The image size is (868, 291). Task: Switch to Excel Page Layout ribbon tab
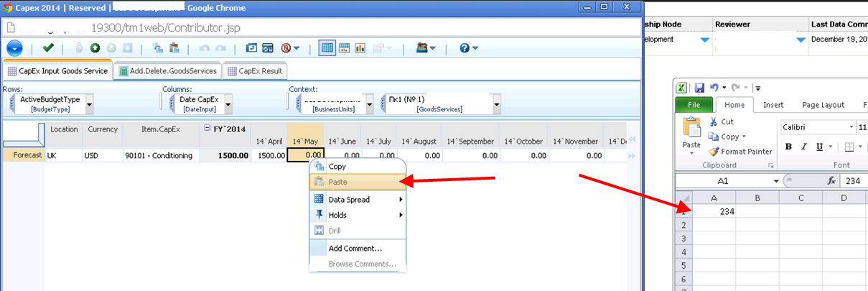(x=823, y=105)
